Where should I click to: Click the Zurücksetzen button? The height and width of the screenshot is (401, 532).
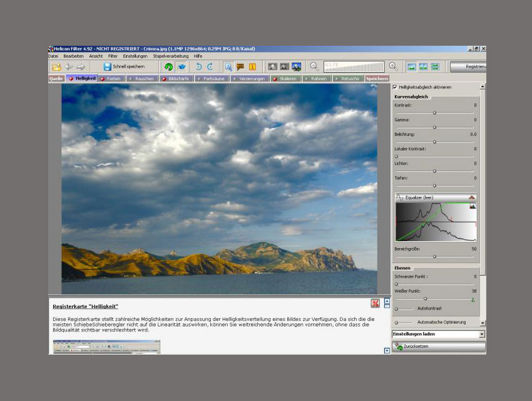pyautogui.click(x=439, y=346)
